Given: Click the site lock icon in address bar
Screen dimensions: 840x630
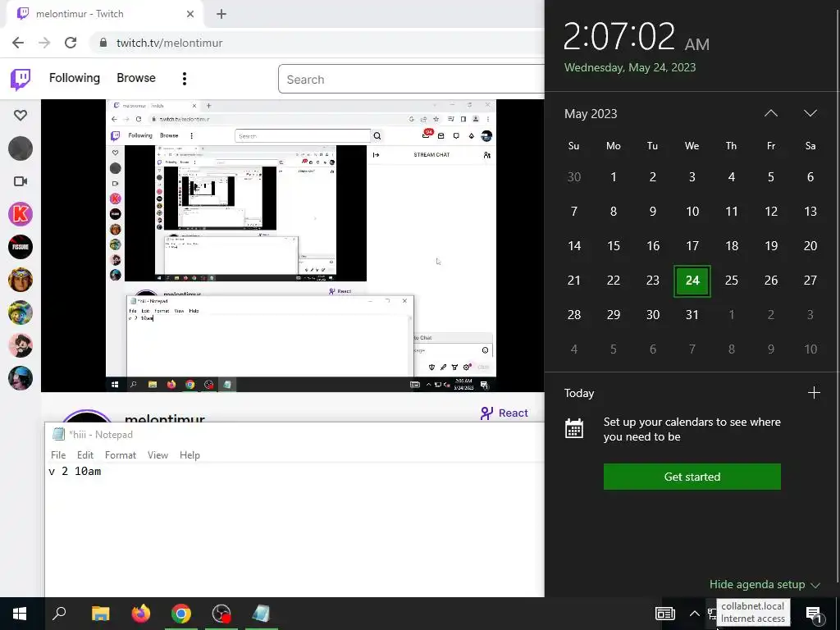Looking at the screenshot, I should (103, 43).
